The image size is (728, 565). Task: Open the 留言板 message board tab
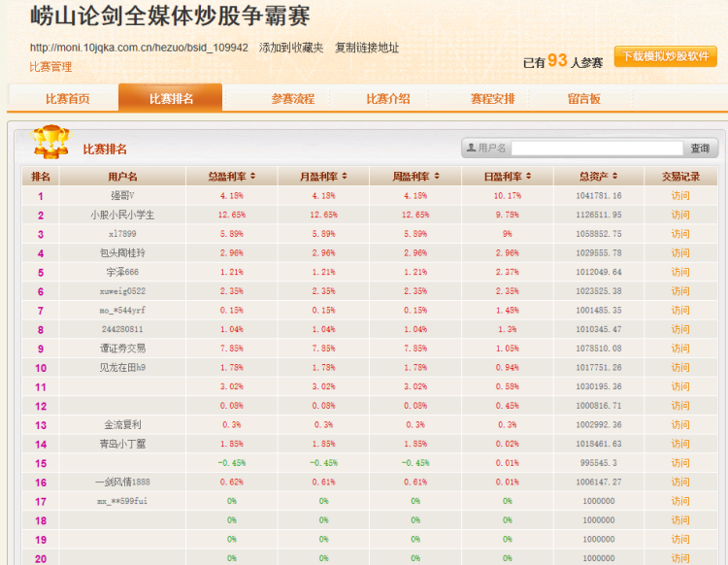(583, 99)
